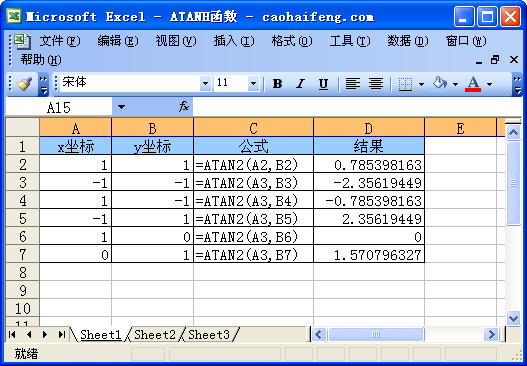
Task: Apply fill color paint bucket
Action: pos(440,83)
